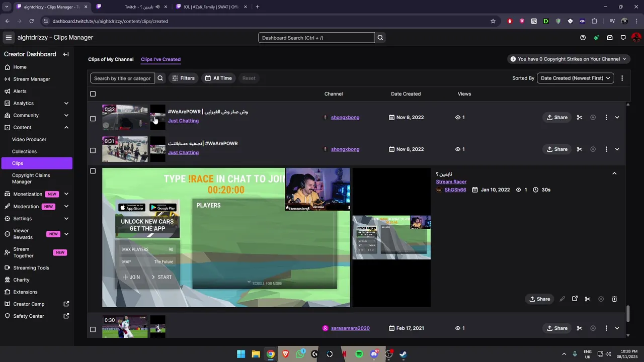The height and width of the screenshot is (362, 644).
Task: Open the hamburger navigation menu
Action: (9, 38)
